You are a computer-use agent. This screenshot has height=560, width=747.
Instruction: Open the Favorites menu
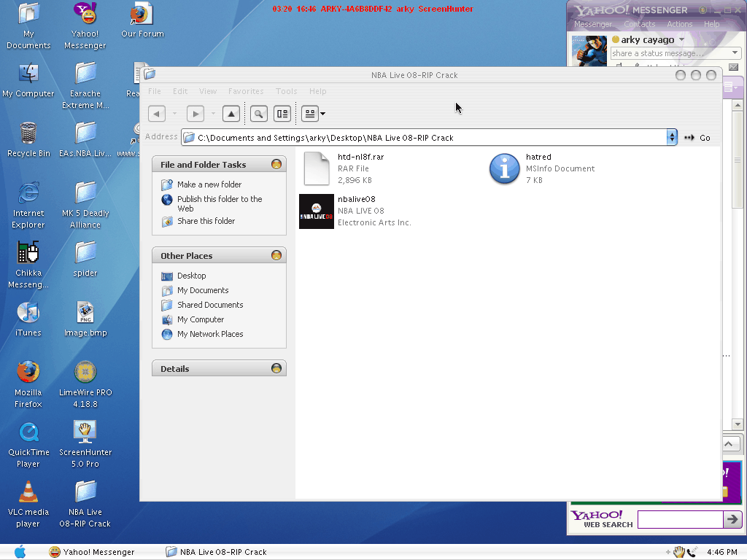click(x=246, y=91)
